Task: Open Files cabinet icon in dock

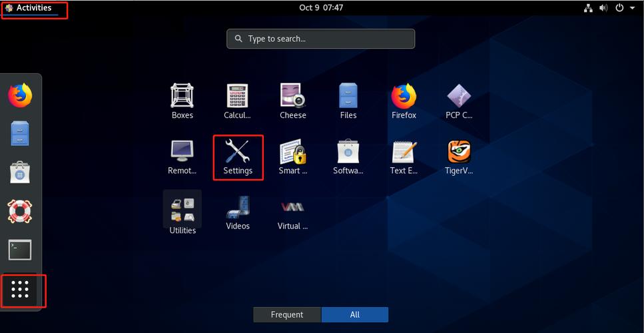Action: pyautogui.click(x=20, y=133)
